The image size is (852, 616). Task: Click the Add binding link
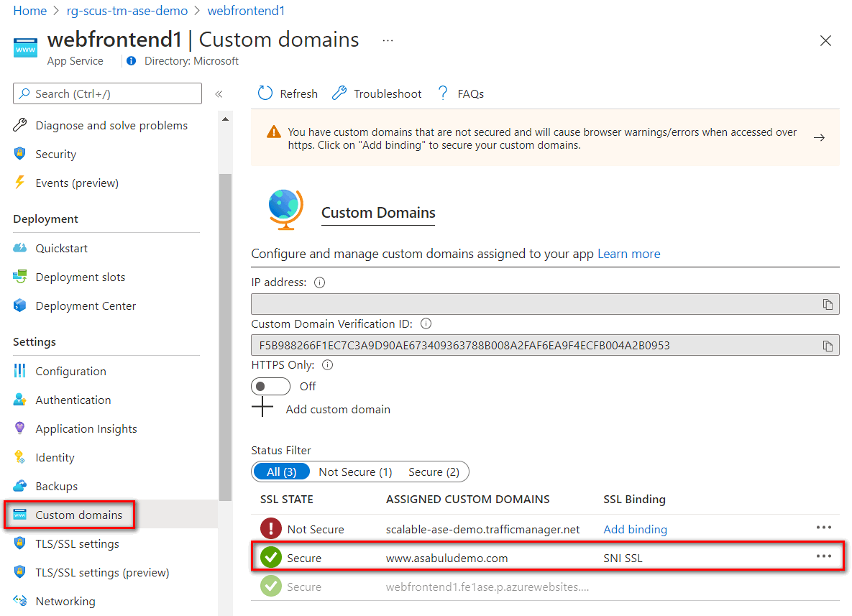pos(635,529)
